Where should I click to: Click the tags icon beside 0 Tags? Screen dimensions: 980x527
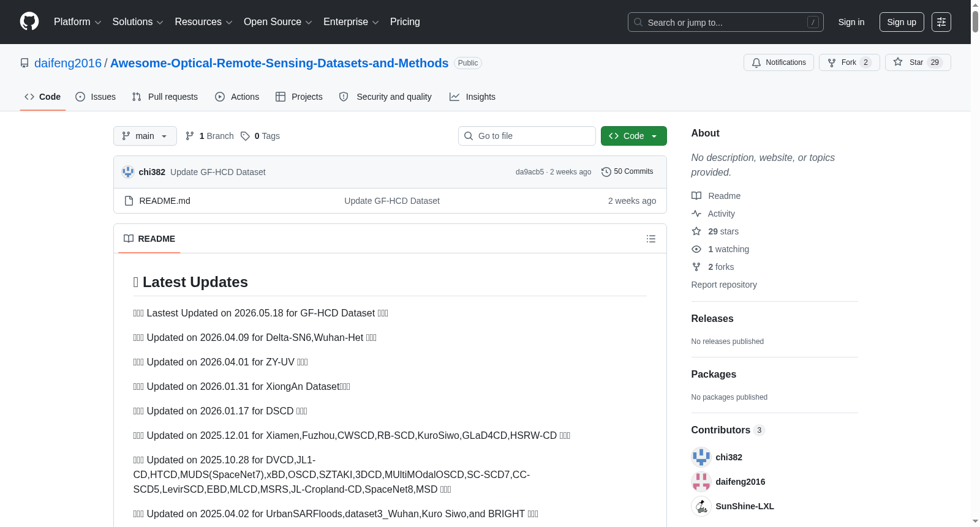(x=245, y=136)
